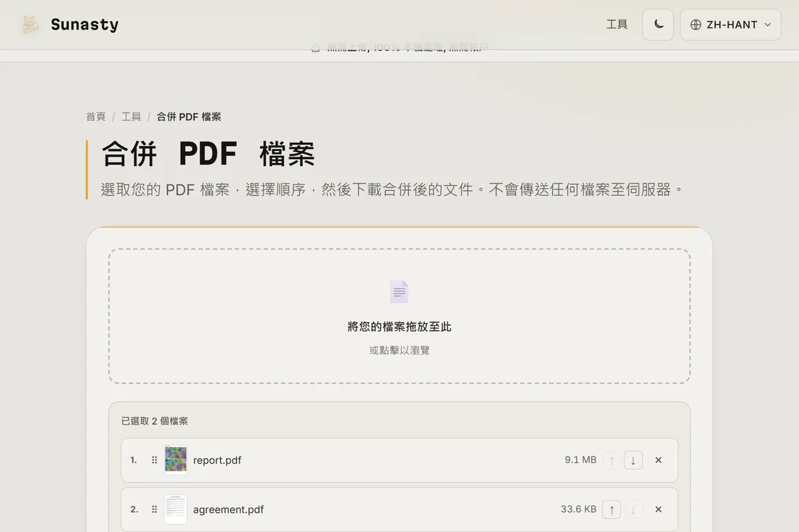Image resolution: width=799 pixels, height=532 pixels.
Task: Remove agreement.pdf from the list
Action: click(x=658, y=510)
